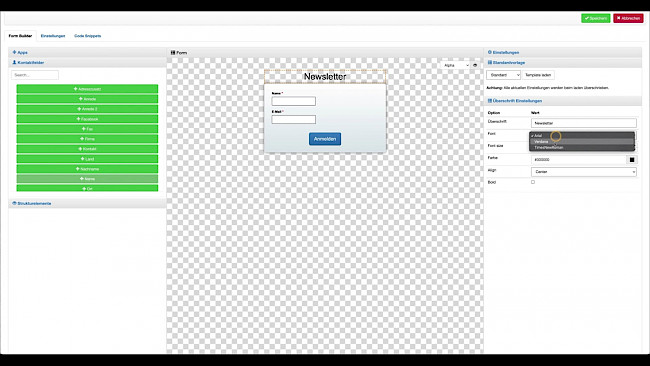Click the small icon button next to Alpha dropdown

pyautogui.click(x=475, y=65)
